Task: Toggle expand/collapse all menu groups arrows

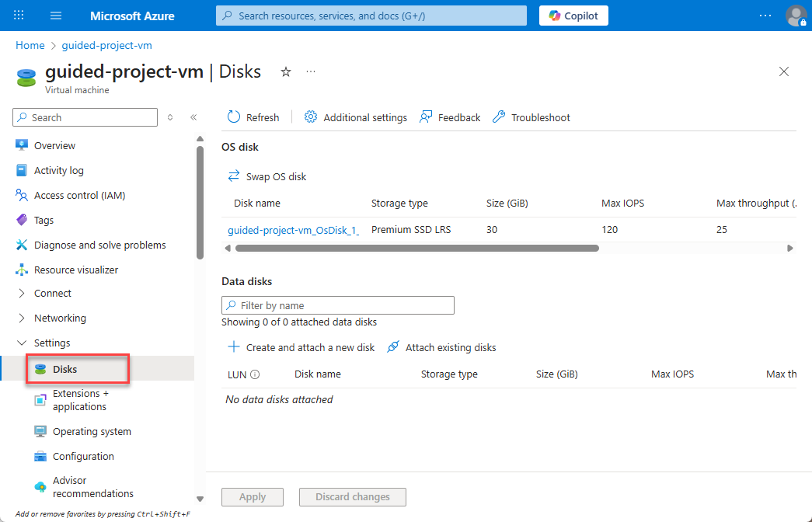Action: pos(170,117)
